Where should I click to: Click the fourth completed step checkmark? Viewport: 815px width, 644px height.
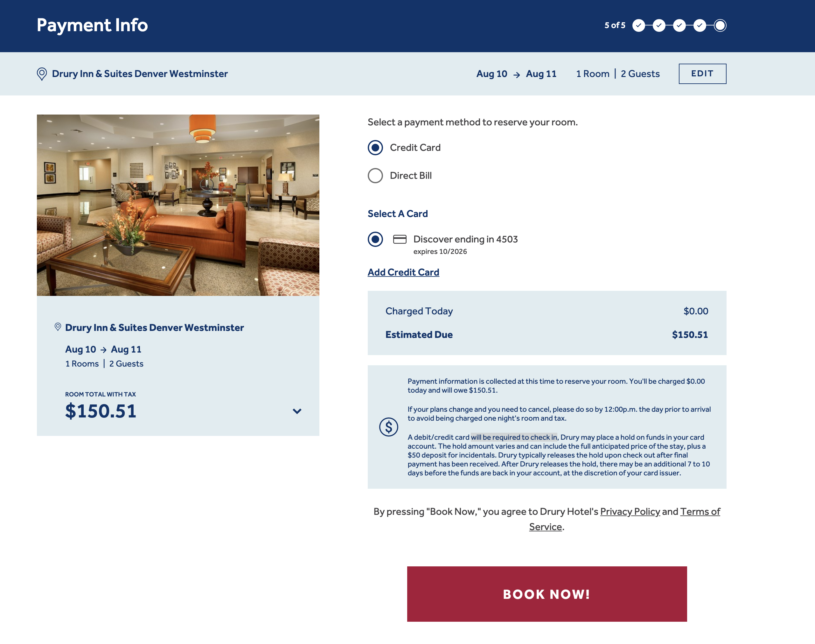pyautogui.click(x=700, y=26)
